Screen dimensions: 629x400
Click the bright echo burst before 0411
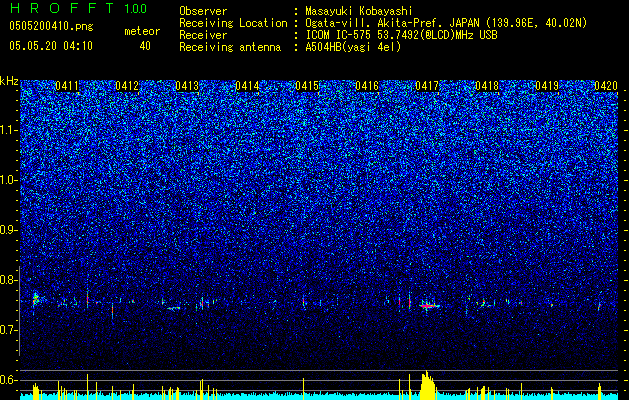[36, 299]
